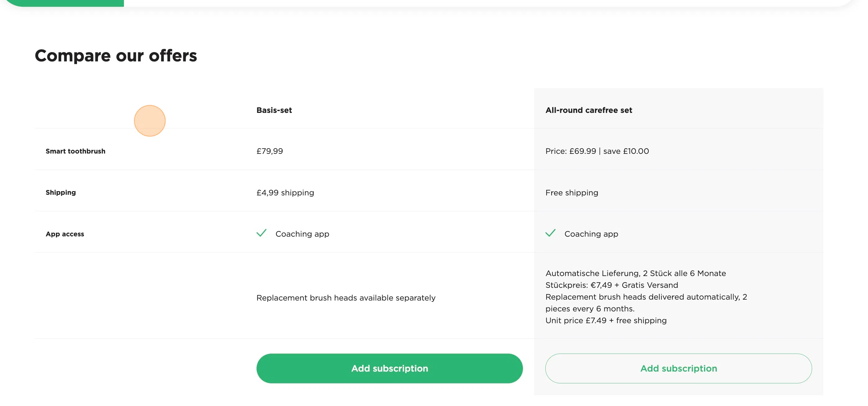Click the "Free shipping" cell
Screen dimensions: 868x406
coord(572,193)
